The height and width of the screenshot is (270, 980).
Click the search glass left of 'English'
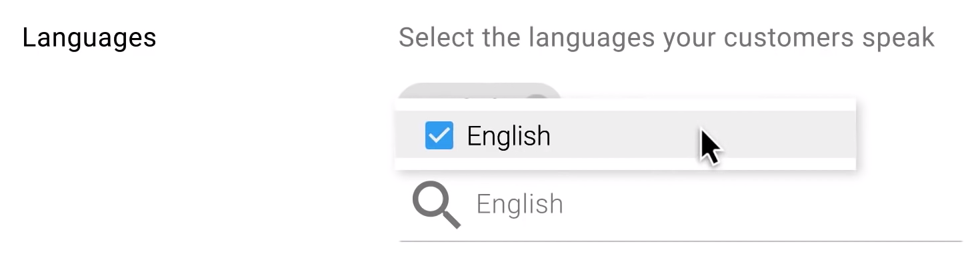pos(436,205)
